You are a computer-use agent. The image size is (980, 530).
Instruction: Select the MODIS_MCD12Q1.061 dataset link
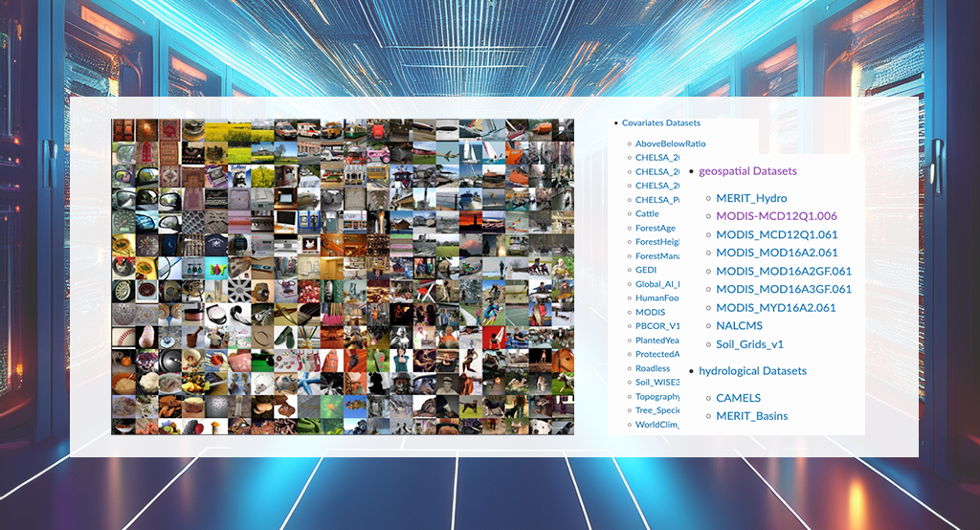tap(777, 235)
